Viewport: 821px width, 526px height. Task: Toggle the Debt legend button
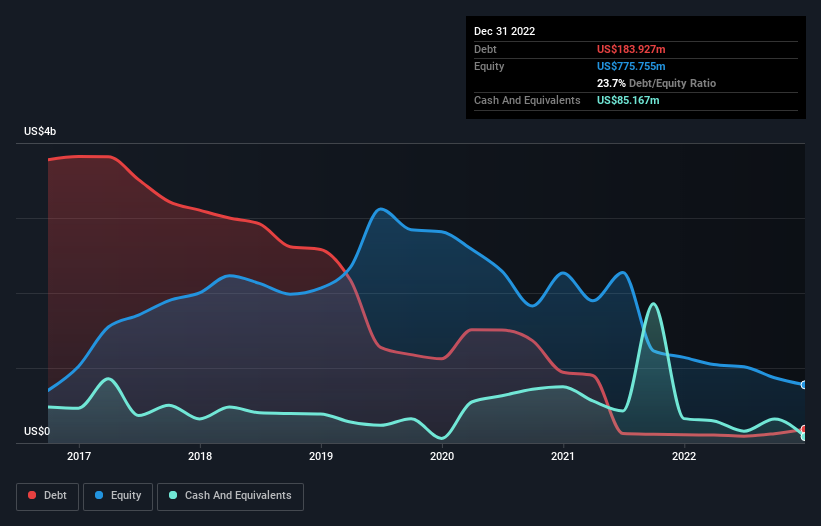pos(48,496)
